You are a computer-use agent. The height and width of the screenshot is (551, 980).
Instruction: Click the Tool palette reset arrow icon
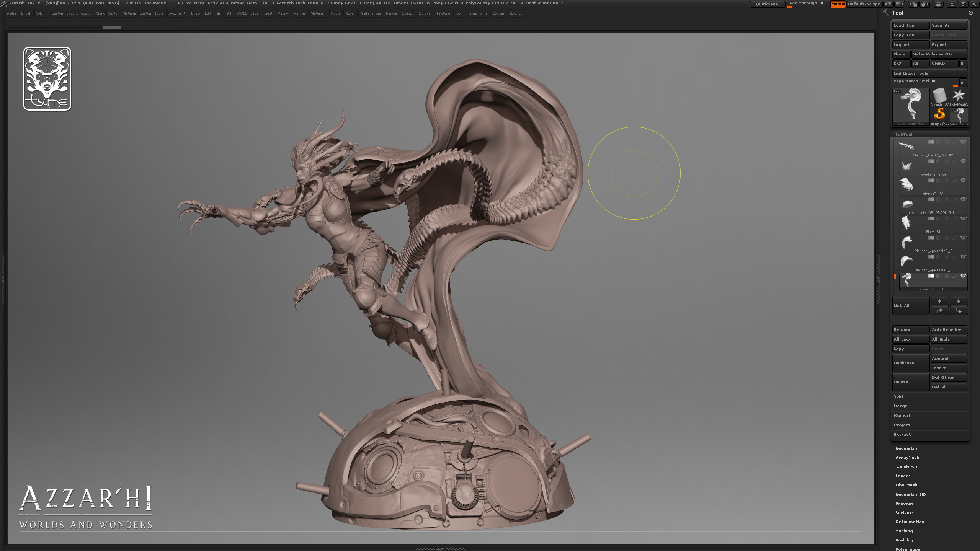click(x=970, y=13)
